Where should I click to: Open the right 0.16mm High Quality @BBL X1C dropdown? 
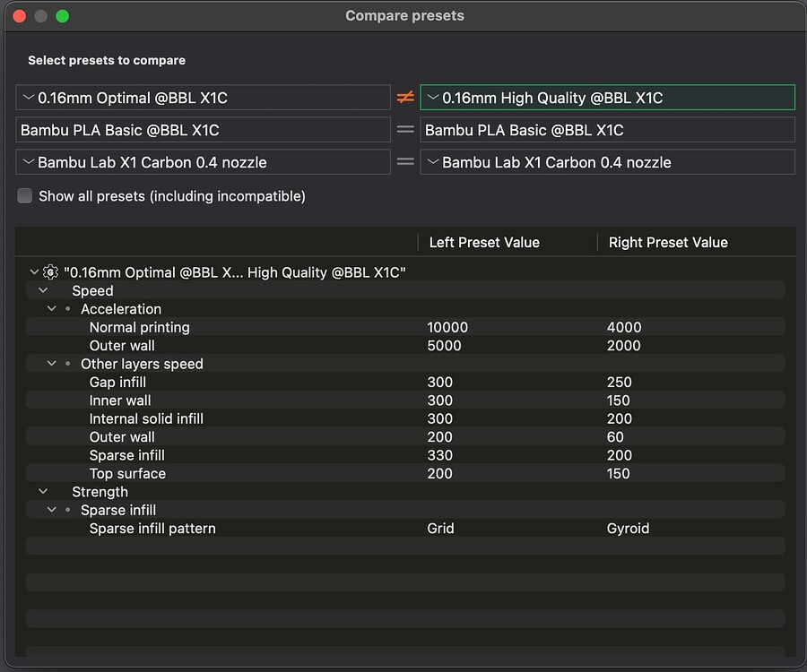[608, 98]
